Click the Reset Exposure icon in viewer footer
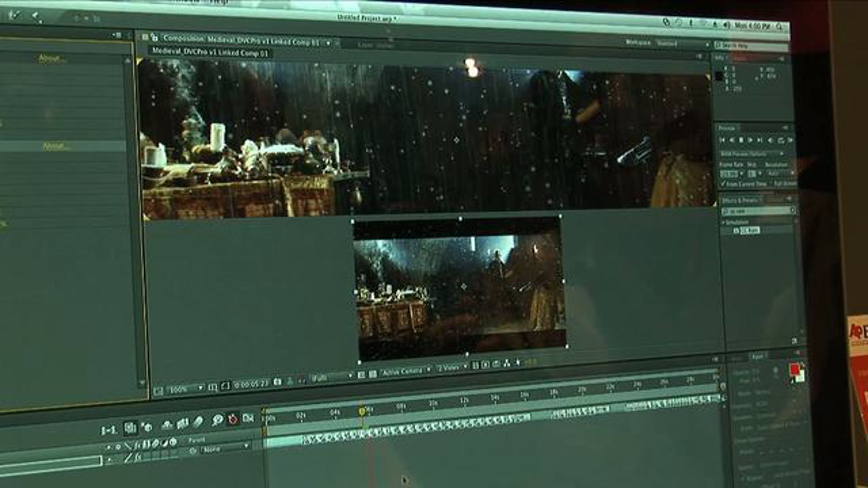Image resolution: width=868 pixels, height=488 pixels. (x=518, y=362)
